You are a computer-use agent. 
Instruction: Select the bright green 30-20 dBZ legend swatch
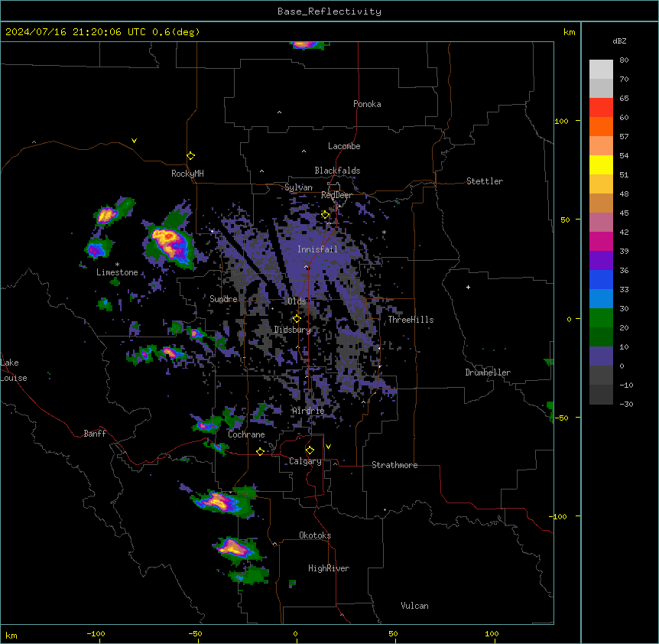tap(601, 318)
